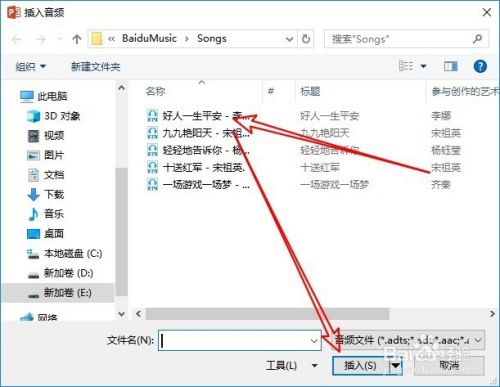
Task: Click artist cell 杨钰莹
Action: pyautogui.click(x=446, y=150)
